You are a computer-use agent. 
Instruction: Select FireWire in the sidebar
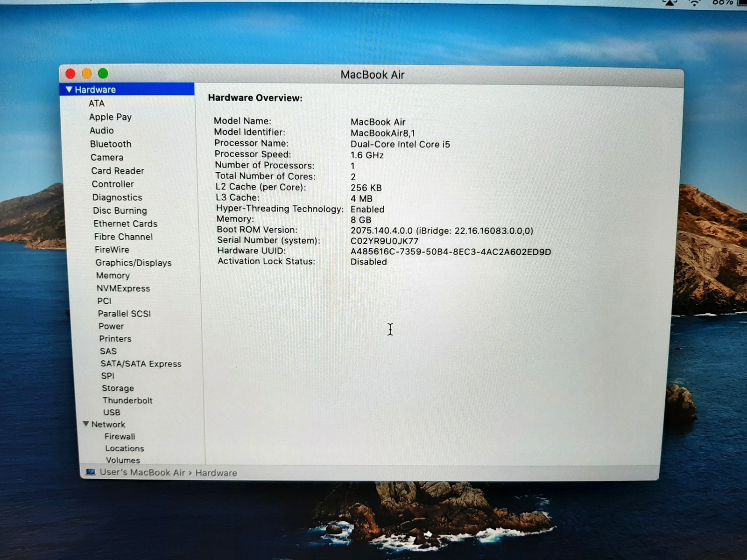click(x=112, y=250)
